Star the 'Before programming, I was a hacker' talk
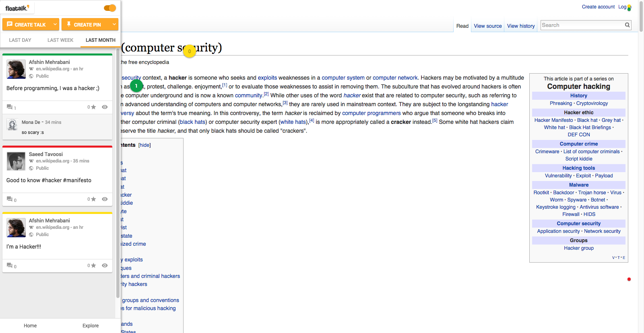The height and width of the screenshot is (333, 644). 93,107
